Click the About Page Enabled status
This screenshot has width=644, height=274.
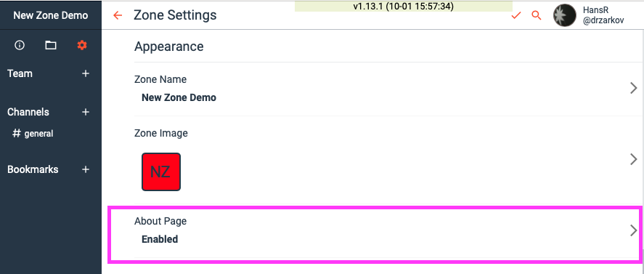pyautogui.click(x=160, y=239)
